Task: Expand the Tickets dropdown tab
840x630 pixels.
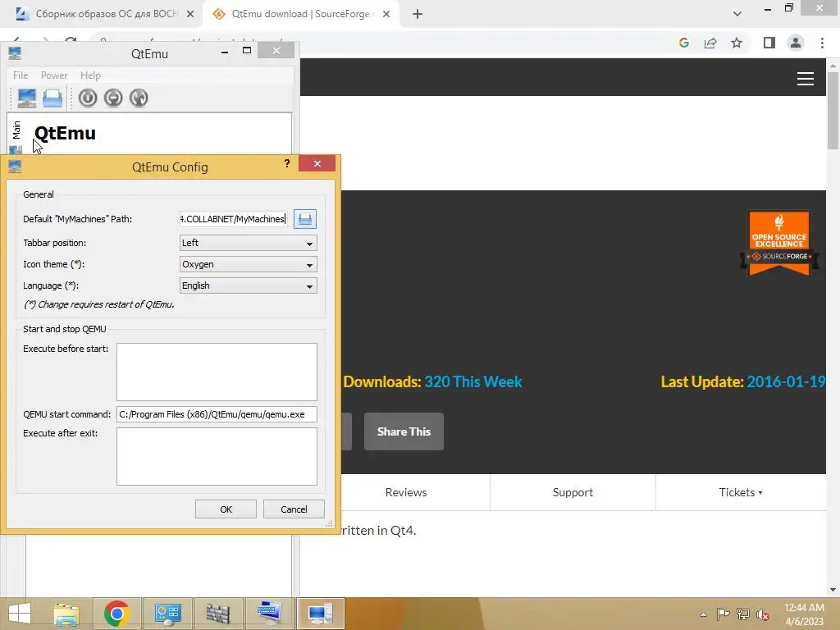Action: (741, 492)
